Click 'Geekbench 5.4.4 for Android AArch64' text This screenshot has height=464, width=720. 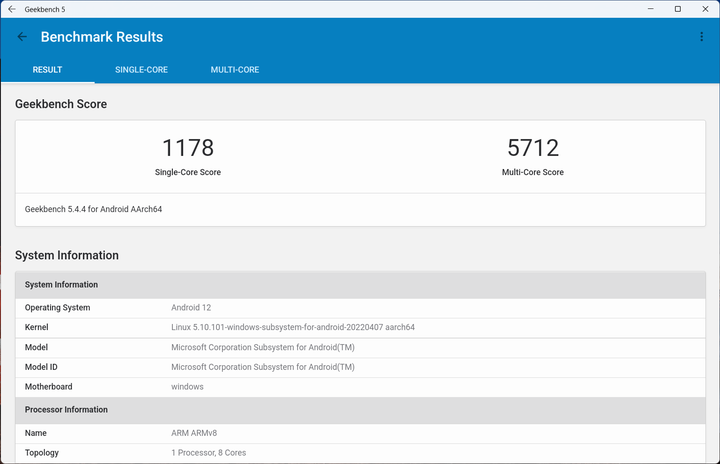tap(93, 209)
